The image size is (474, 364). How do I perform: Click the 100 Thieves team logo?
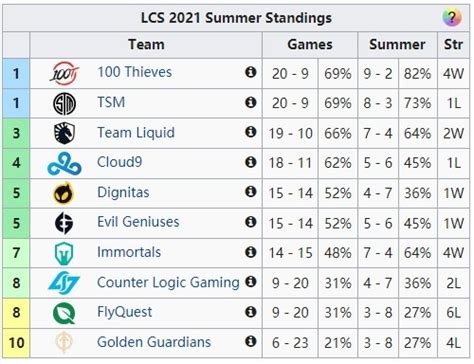pyautogui.click(x=65, y=73)
